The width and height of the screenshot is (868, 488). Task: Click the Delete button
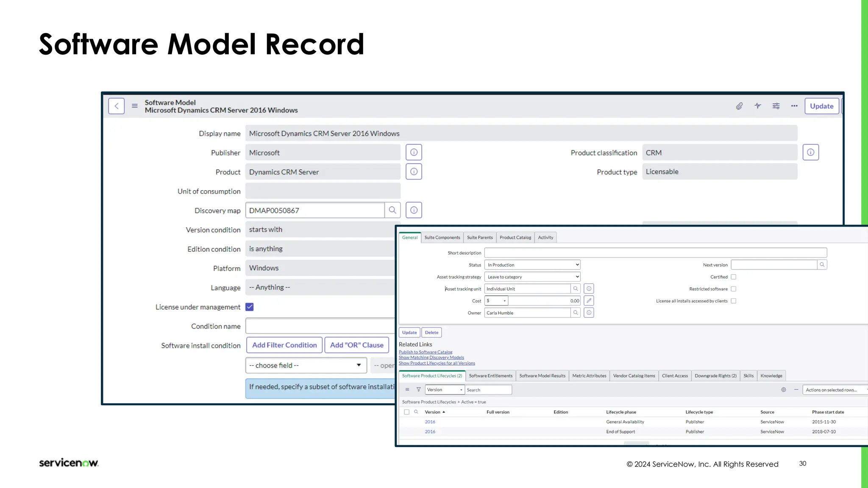(431, 333)
